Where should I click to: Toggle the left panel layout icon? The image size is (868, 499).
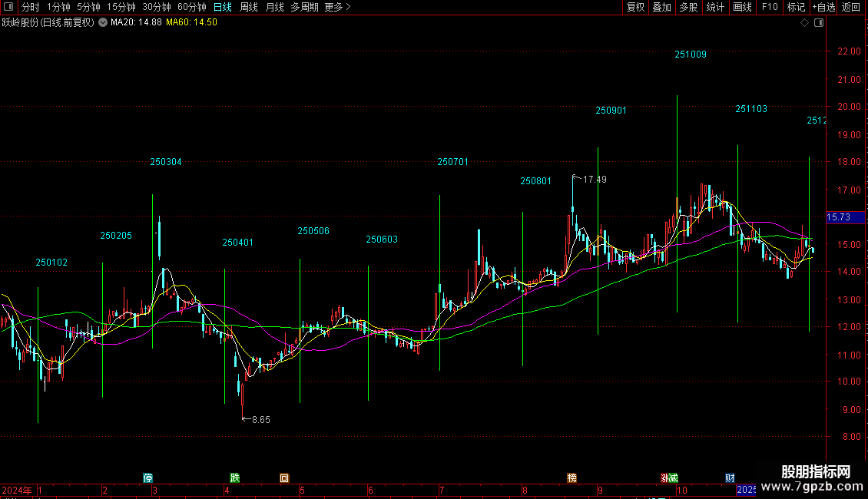8,7
